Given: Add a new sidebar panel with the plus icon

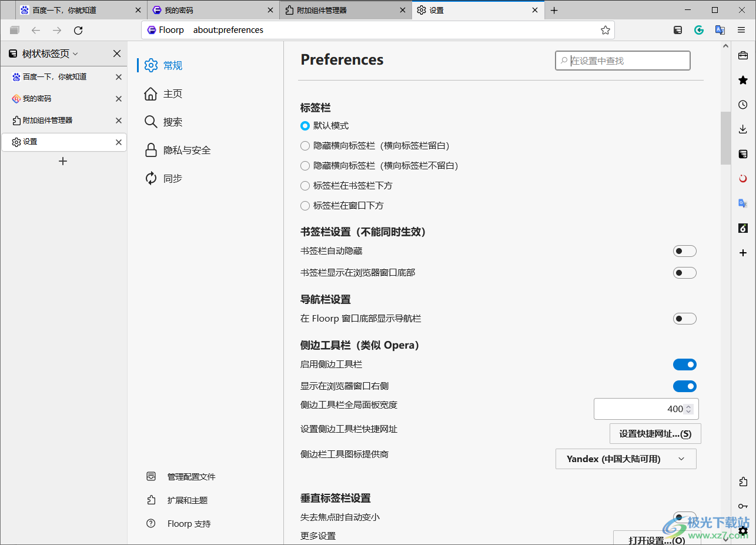Looking at the screenshot, I should 742,253.
